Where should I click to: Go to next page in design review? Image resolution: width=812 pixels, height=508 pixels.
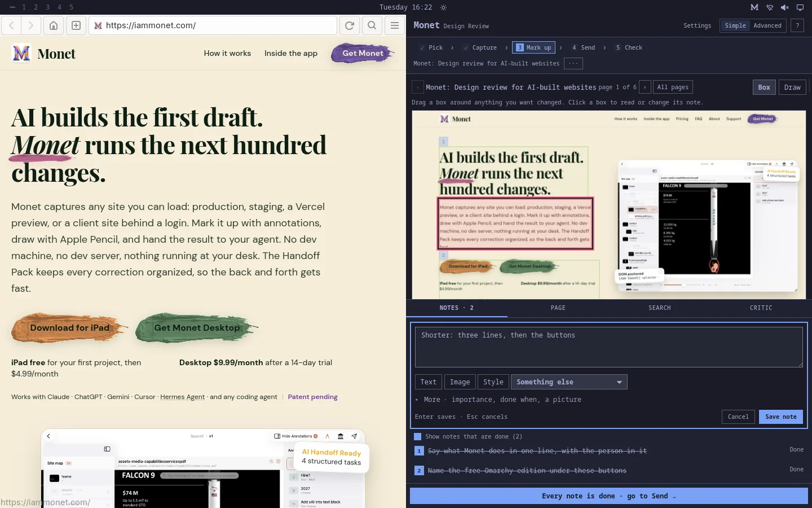(645, 87)
